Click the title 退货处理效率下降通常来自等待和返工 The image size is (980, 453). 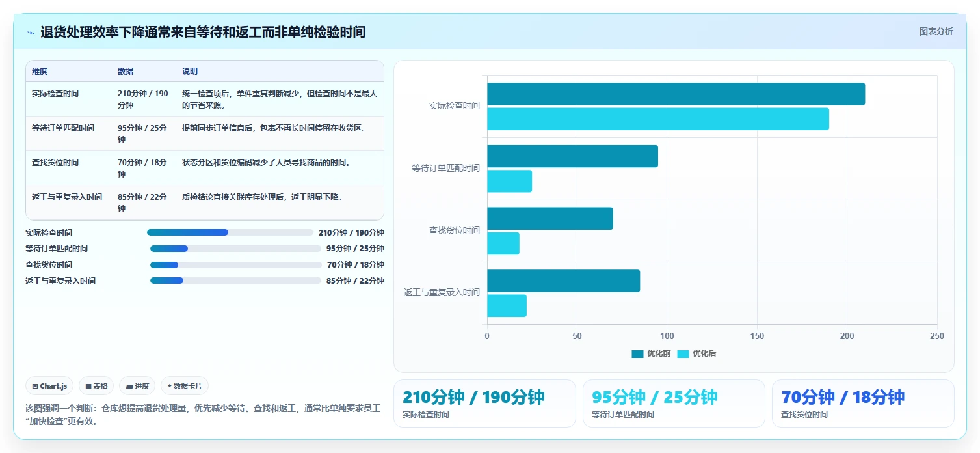click(x=203, y=32)
